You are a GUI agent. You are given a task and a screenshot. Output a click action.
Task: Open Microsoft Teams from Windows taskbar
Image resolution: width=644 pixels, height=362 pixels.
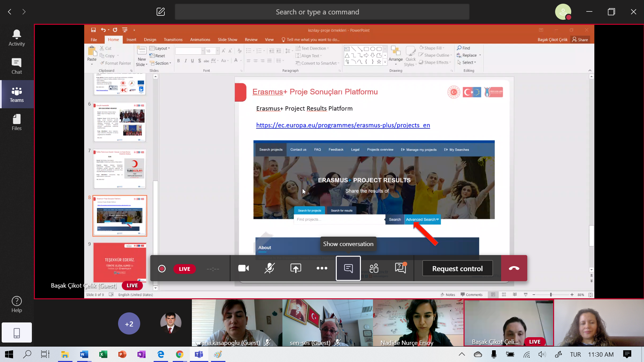199,354
